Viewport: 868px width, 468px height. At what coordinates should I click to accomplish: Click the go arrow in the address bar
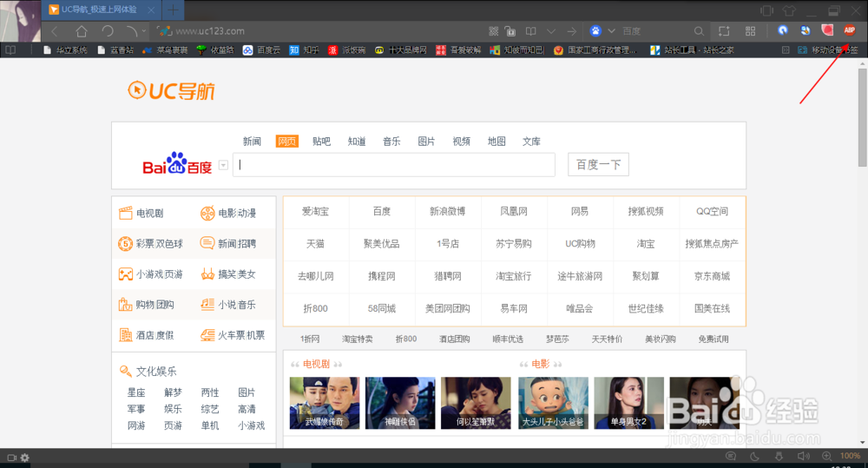pyautogui.click(x=572, y=31)
